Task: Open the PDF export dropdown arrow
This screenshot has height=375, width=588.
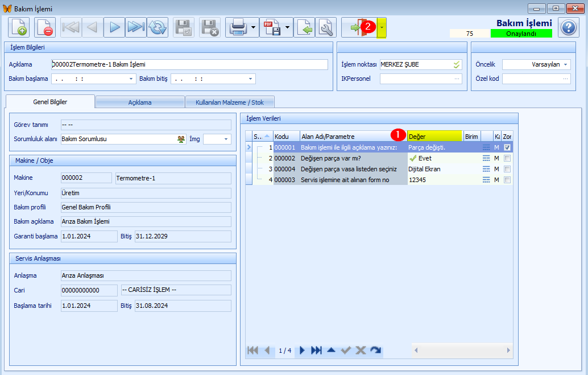Action: [x=288, y=27]
